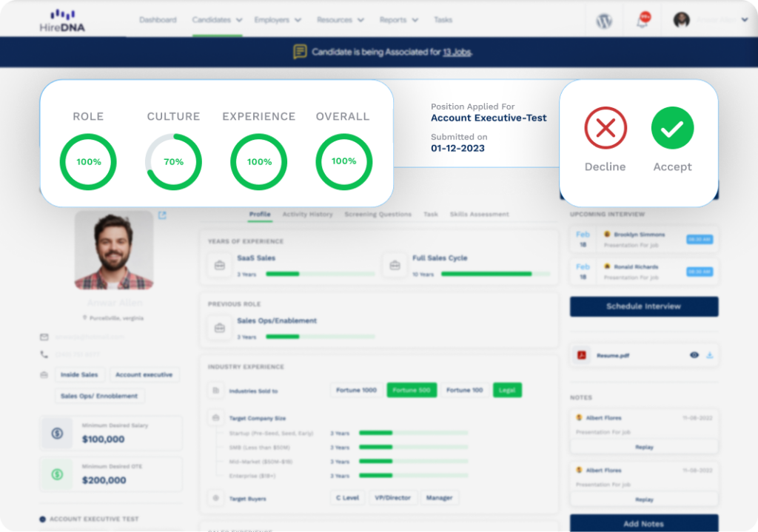Click the Add Notes button
The width and height of the screenshot is (758, 532).
(644, 523)
